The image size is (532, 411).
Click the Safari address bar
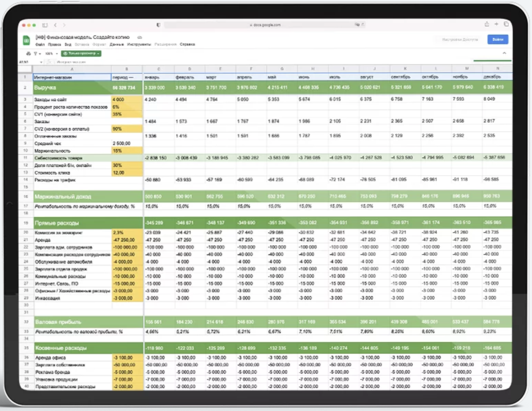265,25
